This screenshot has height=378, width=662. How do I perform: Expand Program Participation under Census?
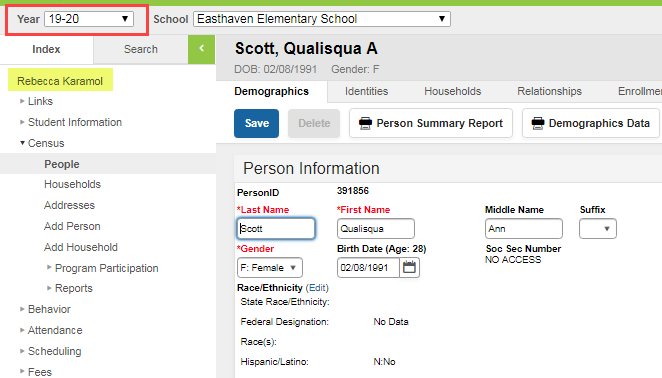click(49, 267)
